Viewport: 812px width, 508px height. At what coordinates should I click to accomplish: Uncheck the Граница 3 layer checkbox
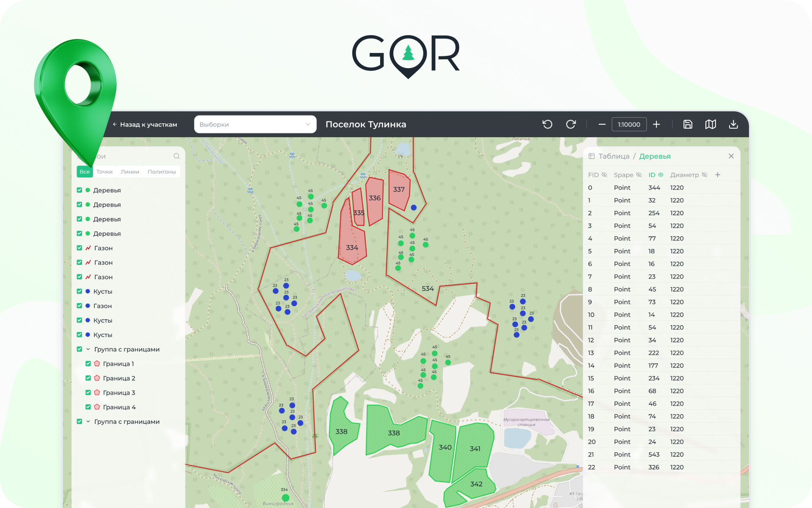coord(88,392)
